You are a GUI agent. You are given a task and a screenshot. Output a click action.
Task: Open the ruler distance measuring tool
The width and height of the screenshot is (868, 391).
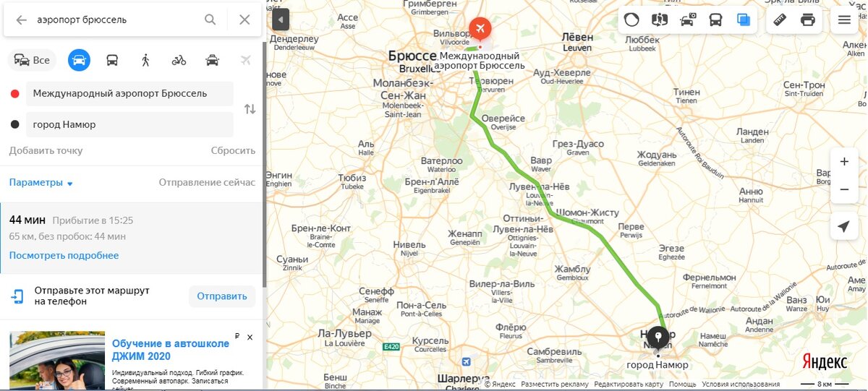click(x=780, y=20)
